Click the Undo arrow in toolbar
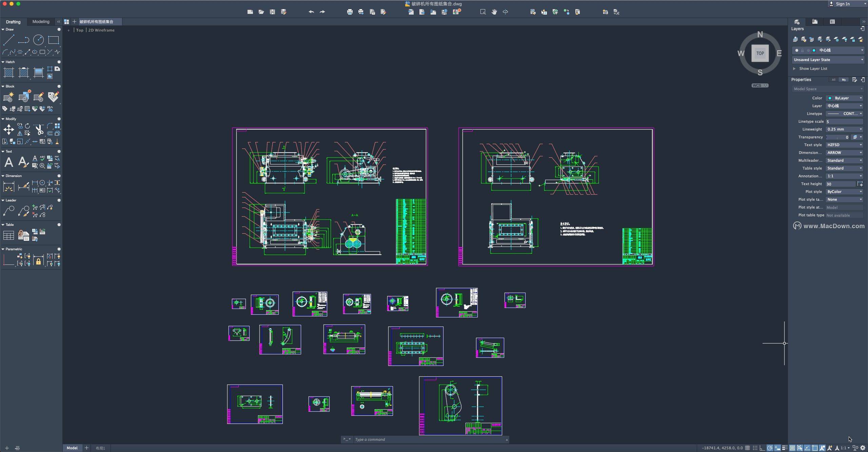 pyautogui.click(x=311, y=12)
